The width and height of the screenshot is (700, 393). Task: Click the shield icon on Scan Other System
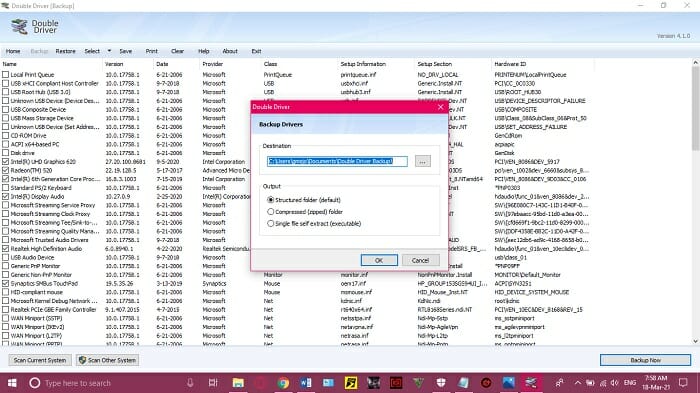click(82, 360)
